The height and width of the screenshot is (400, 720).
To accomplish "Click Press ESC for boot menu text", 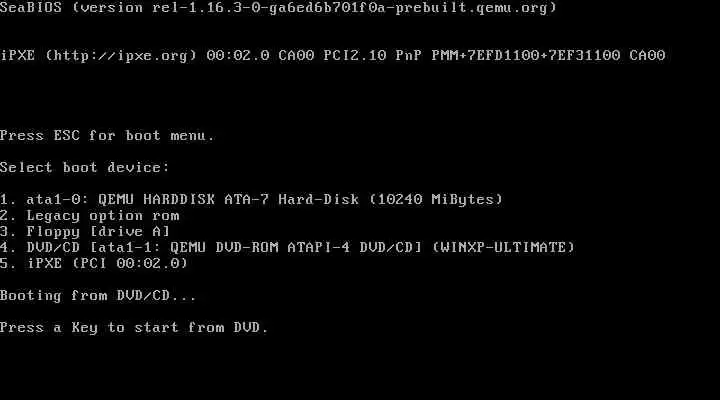I will point(107,135).
